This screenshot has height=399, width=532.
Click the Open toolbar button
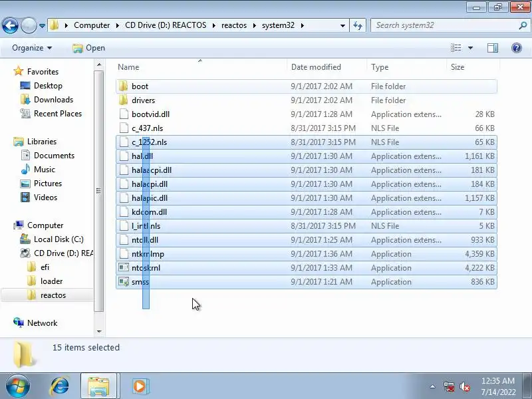(x=89, y=48)
